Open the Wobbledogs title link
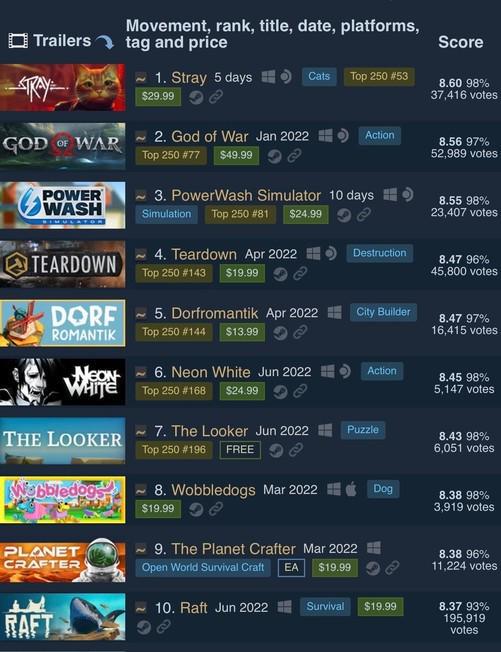The height and width of the screenshot is (652, 501). [213, 490]
